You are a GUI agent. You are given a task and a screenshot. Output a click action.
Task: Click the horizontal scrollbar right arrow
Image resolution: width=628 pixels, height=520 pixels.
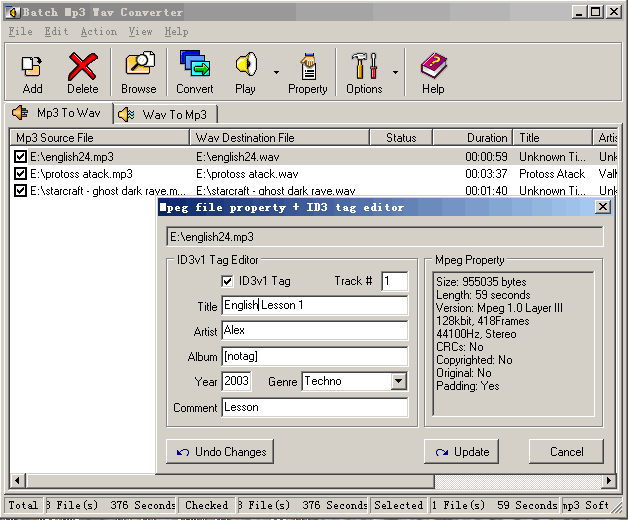(609, 480)
